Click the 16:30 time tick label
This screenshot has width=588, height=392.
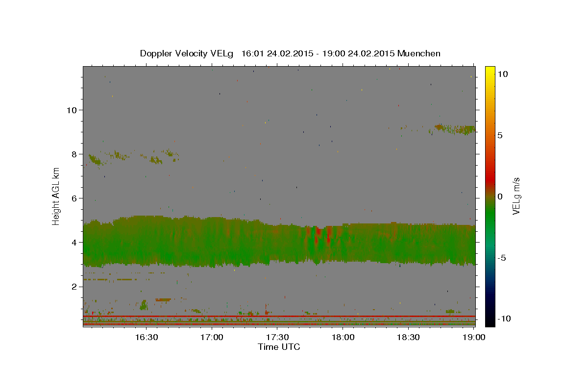(x=146, y=337)
